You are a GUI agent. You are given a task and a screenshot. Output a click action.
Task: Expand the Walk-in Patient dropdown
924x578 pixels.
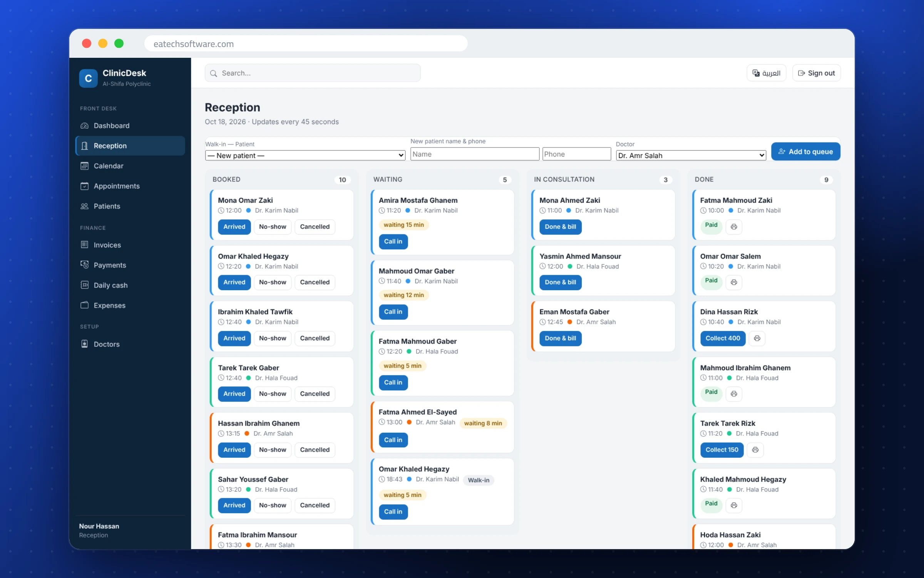click(305, 155)
